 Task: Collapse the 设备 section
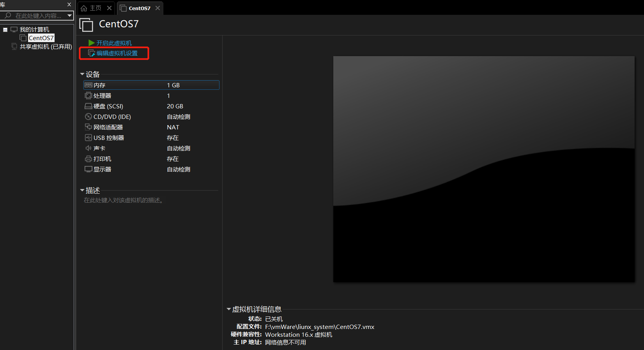pos(82,74)
